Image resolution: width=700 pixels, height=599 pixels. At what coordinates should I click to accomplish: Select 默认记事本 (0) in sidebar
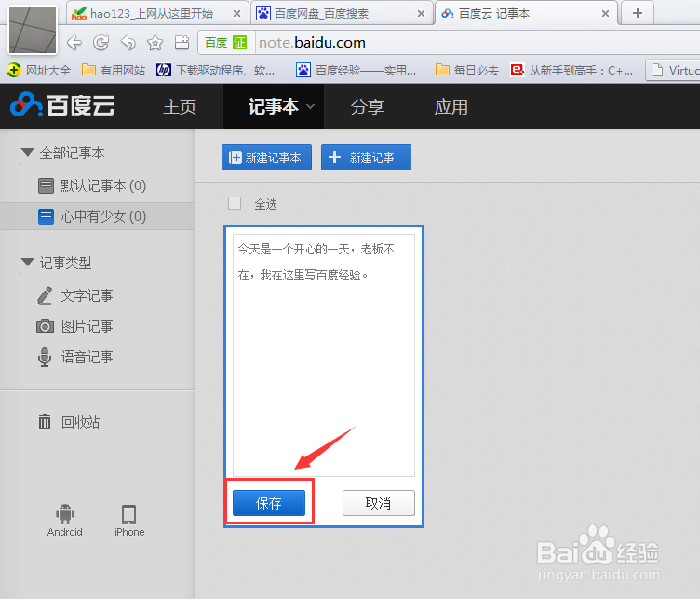pyautogui.click(x=98, y=185)
